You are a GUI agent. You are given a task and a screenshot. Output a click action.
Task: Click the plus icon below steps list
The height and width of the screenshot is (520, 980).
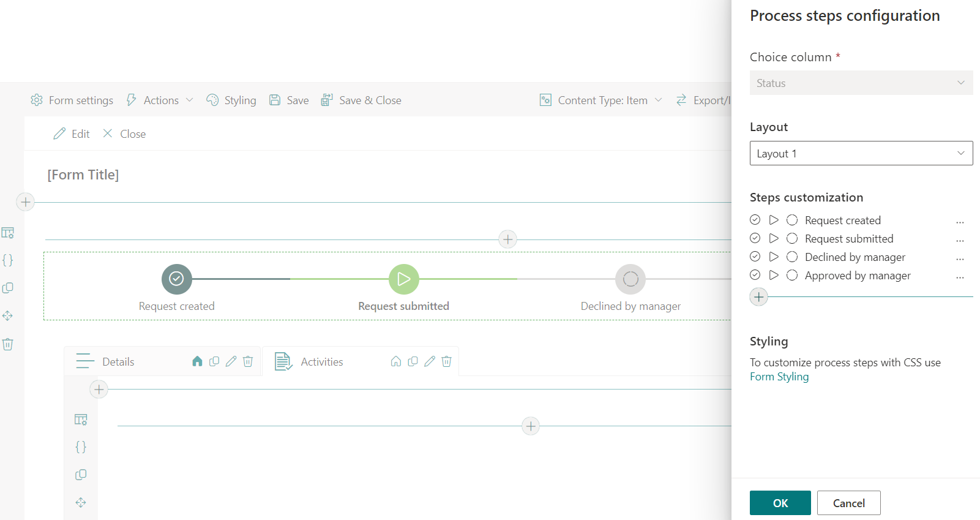758,297
